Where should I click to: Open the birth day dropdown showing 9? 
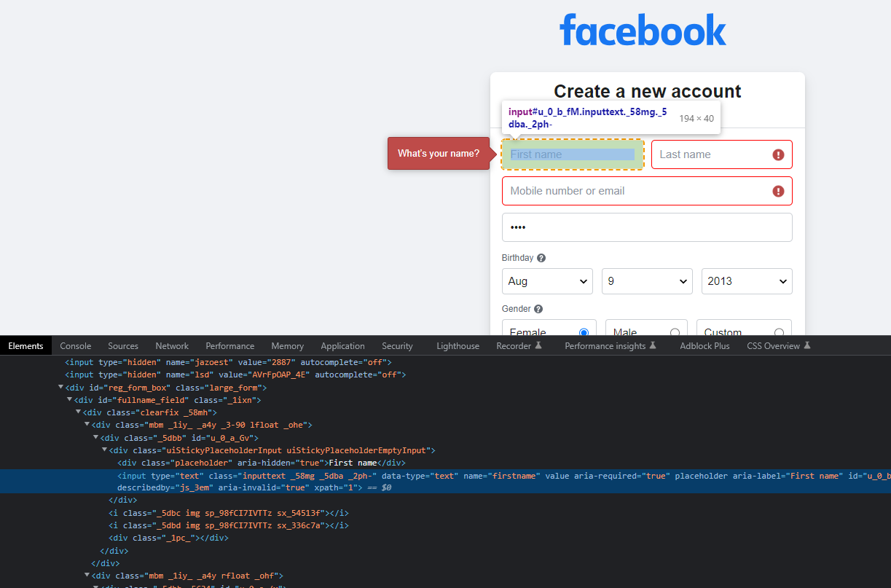tap(647, 281)
